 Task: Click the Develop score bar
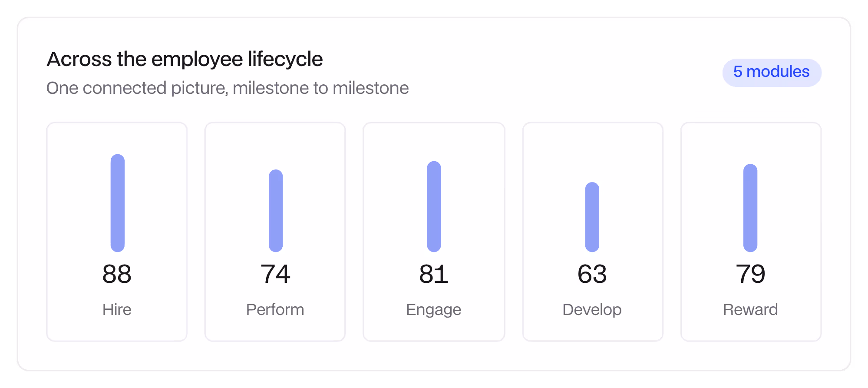[x=592, y=217]
